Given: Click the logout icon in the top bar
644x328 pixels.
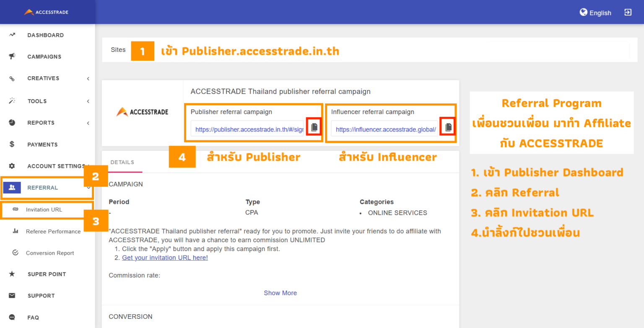Looking at the screenshot, I should [x=628, y=12].
